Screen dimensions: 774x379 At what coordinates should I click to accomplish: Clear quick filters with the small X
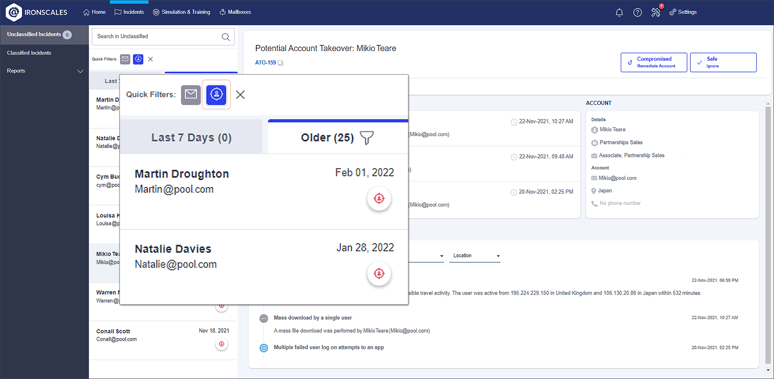click(151, 59)
